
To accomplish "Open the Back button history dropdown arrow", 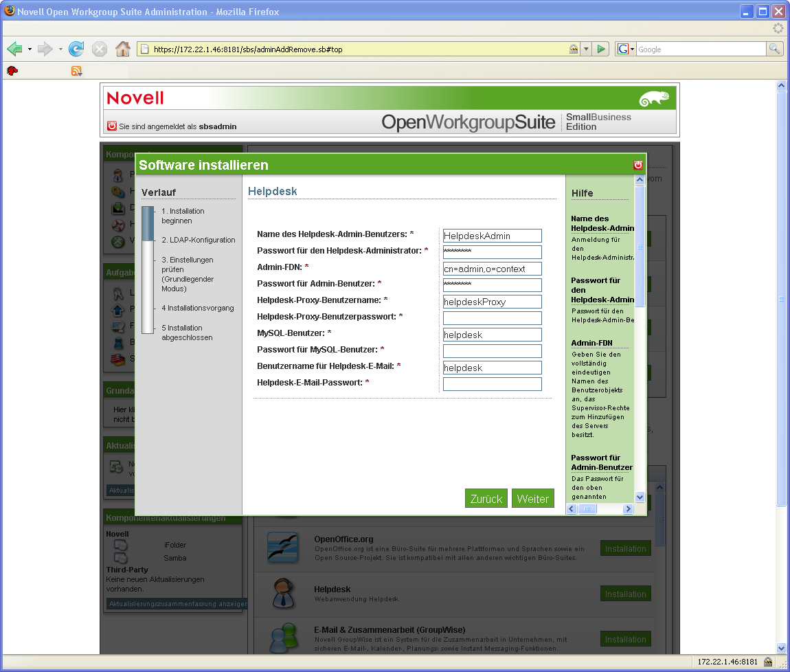I will tap(30, 49).
